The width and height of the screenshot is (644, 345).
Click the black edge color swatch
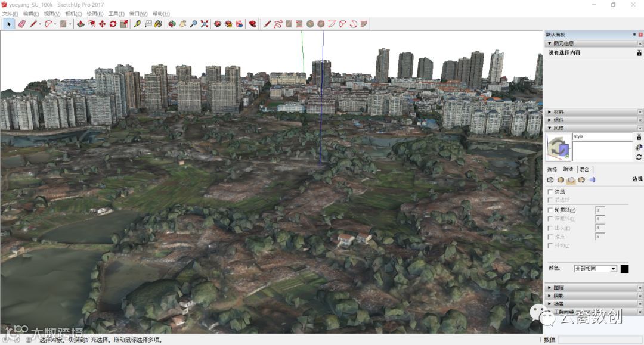pyautogui.click(x=624, y=269)
